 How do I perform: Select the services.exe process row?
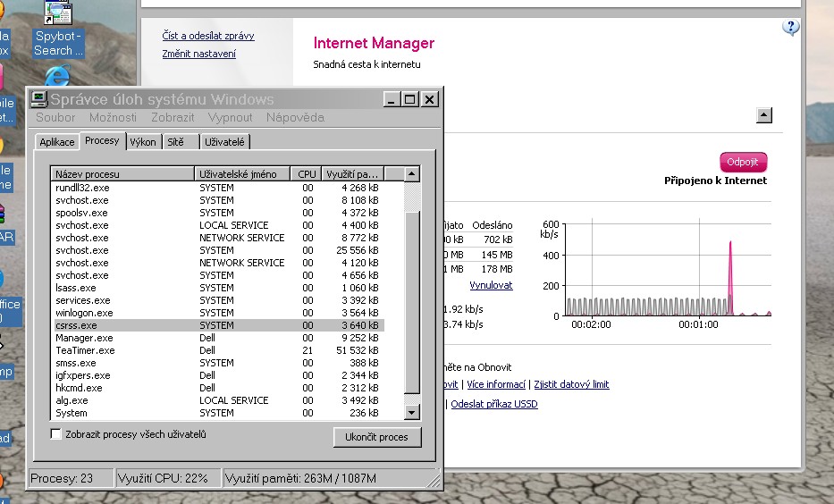click(217, 300)
